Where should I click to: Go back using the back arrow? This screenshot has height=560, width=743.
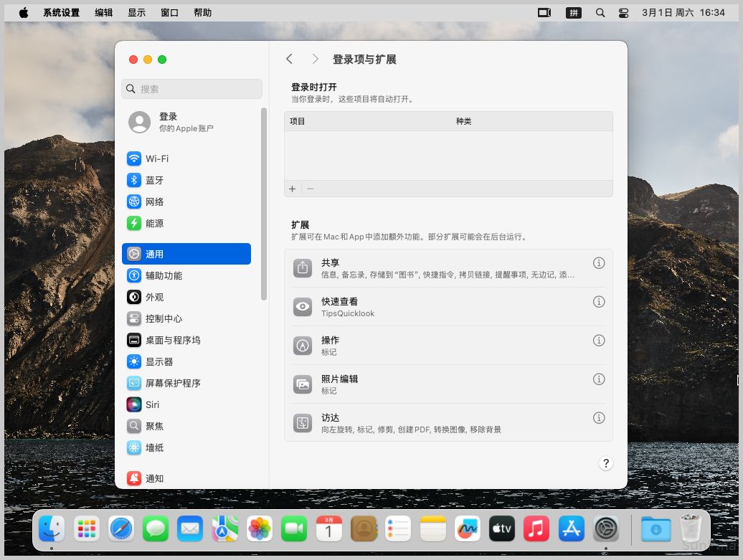tap(289, 59)
